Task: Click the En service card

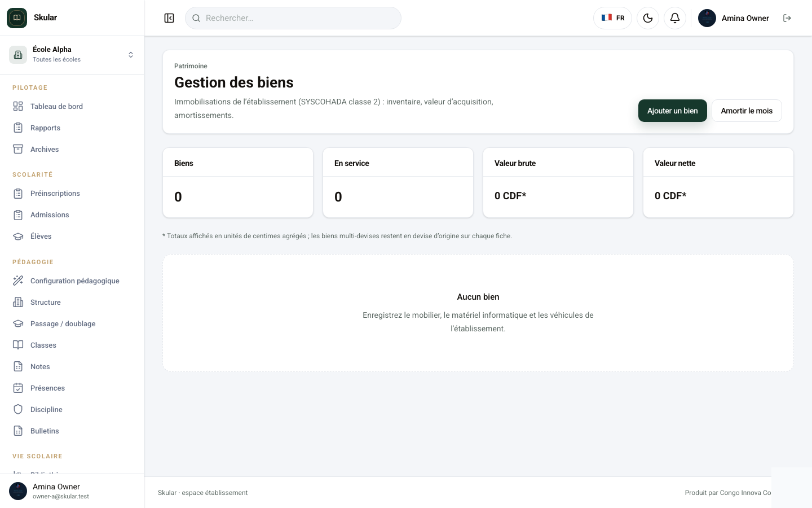Action: pyautogui.click(x=398, y=182)
